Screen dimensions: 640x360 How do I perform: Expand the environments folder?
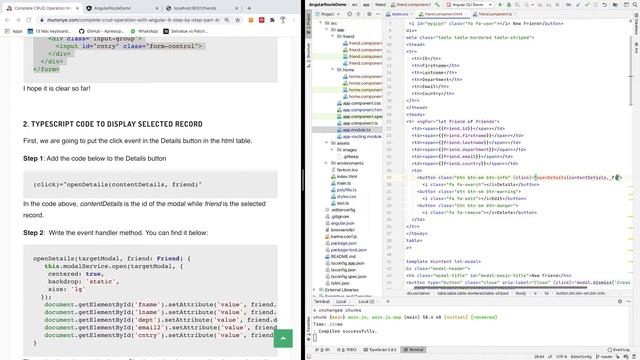point(327,163)
